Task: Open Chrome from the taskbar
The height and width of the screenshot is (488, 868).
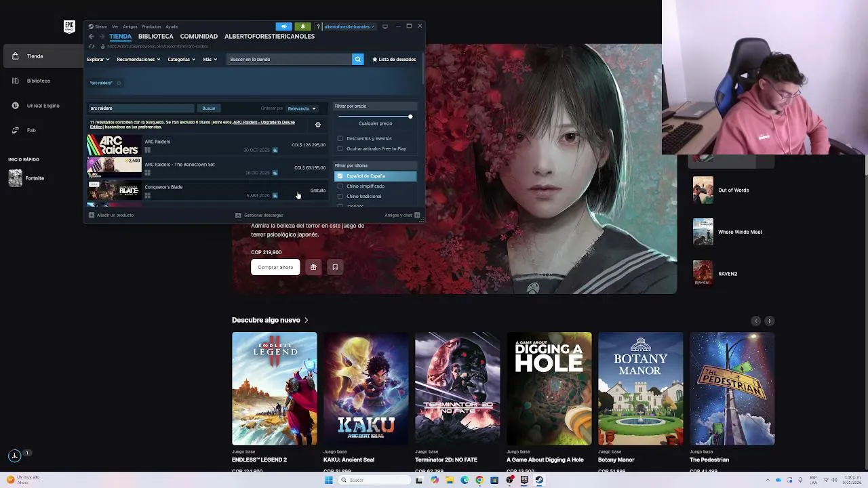Action: point(479,480)
